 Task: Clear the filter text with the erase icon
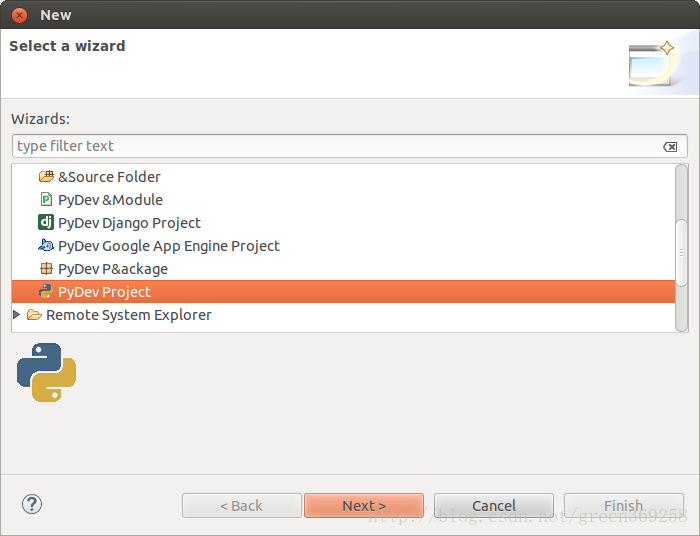coord(670,146)
